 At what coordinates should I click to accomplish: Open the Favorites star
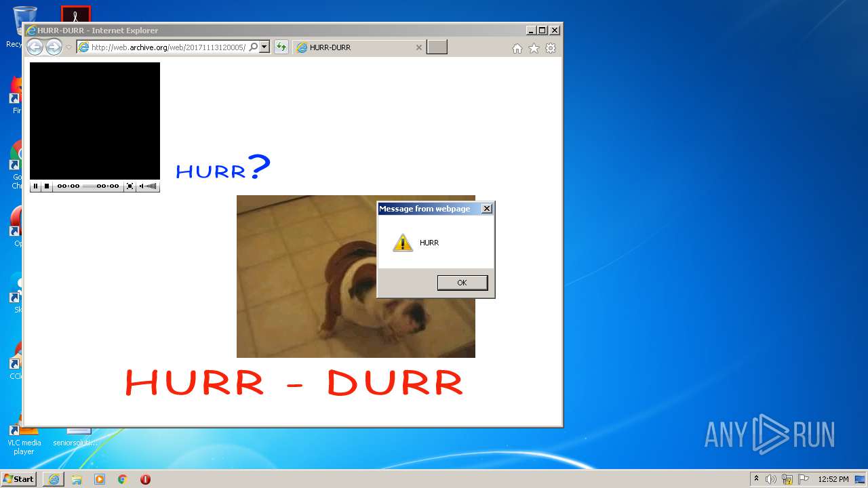534,48
